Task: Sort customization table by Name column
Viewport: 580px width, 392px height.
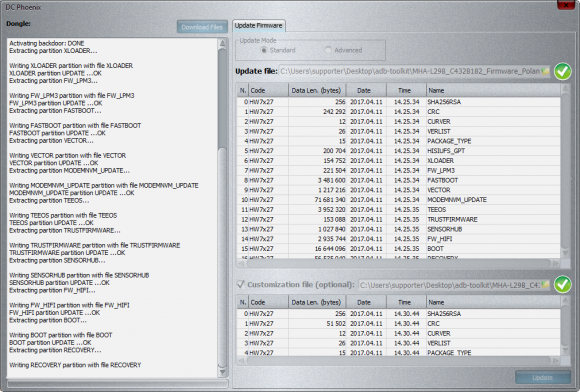Action: (x=493, y=302)
